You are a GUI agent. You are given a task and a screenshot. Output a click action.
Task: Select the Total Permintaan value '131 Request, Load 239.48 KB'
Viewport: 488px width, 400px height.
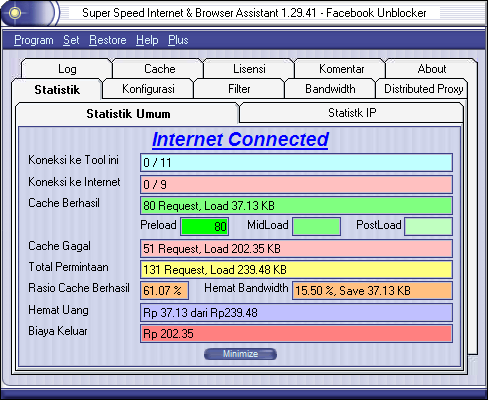[x=296, y=270]
